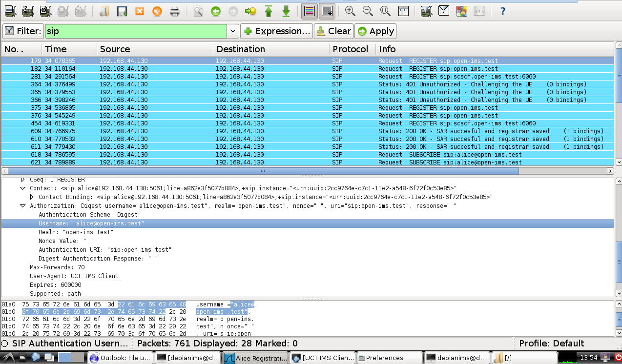
Task: Toggle packet list colorization
Action: pyautogui.click(x=309, y=11)
